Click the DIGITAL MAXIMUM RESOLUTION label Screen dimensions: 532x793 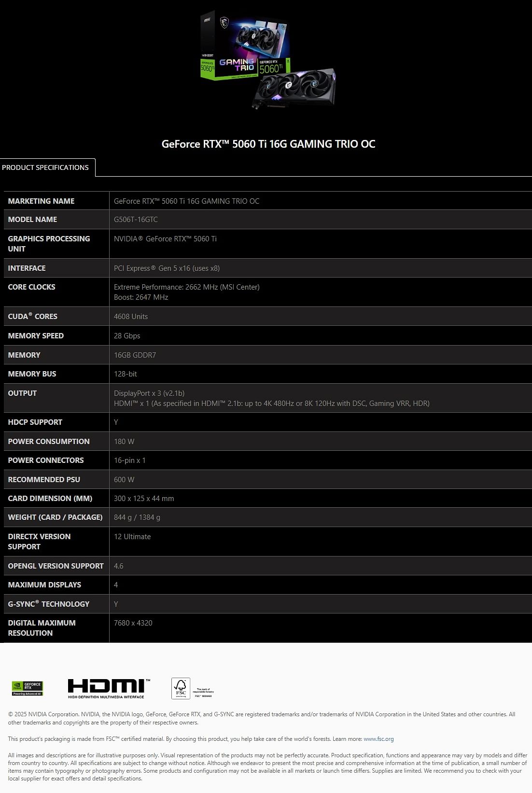click(x=42, y=628)
